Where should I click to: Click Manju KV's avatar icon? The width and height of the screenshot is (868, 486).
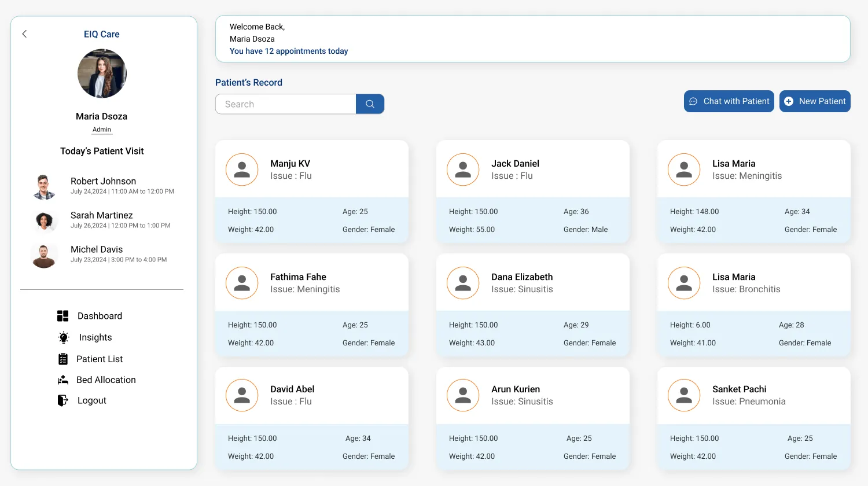point(242,170)
